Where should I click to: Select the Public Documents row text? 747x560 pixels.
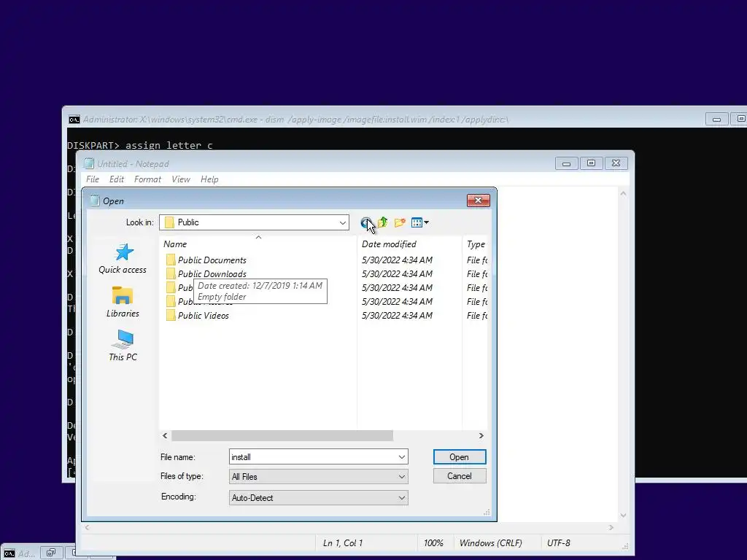(212, 260)
